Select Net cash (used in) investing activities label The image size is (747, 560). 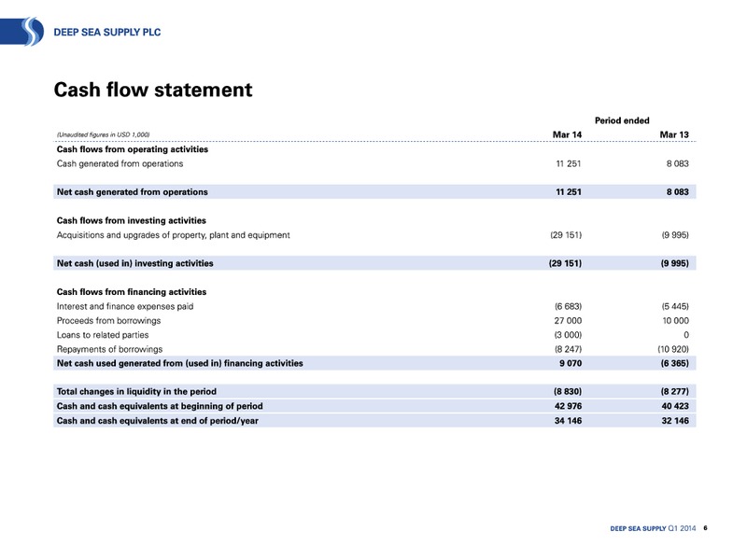point(135,263)
